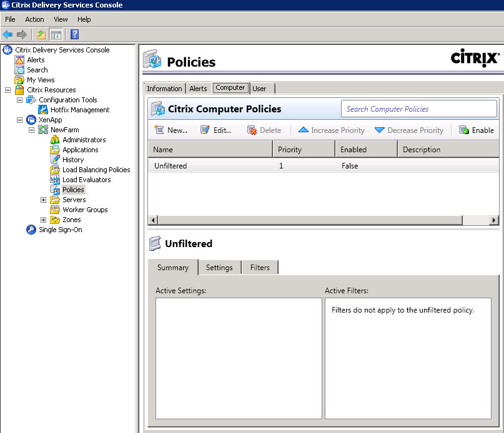Open the Help menu
This screenshot has height=433, width=504.
(84, 19)
